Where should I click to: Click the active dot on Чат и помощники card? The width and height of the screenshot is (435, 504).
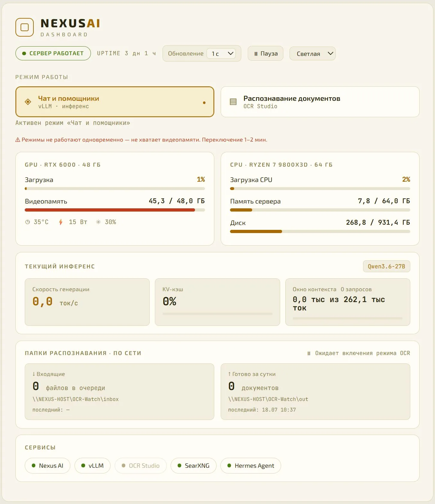click(204, 103)
